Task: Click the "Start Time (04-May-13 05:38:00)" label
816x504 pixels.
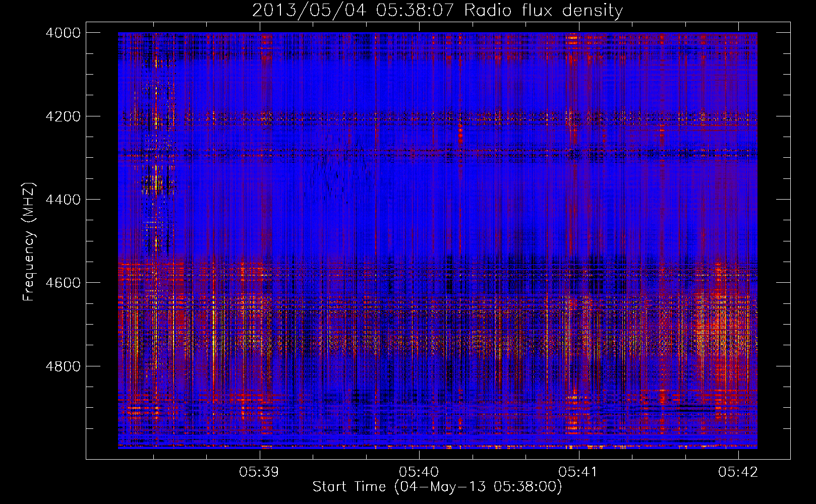Action: pos(437,487)
